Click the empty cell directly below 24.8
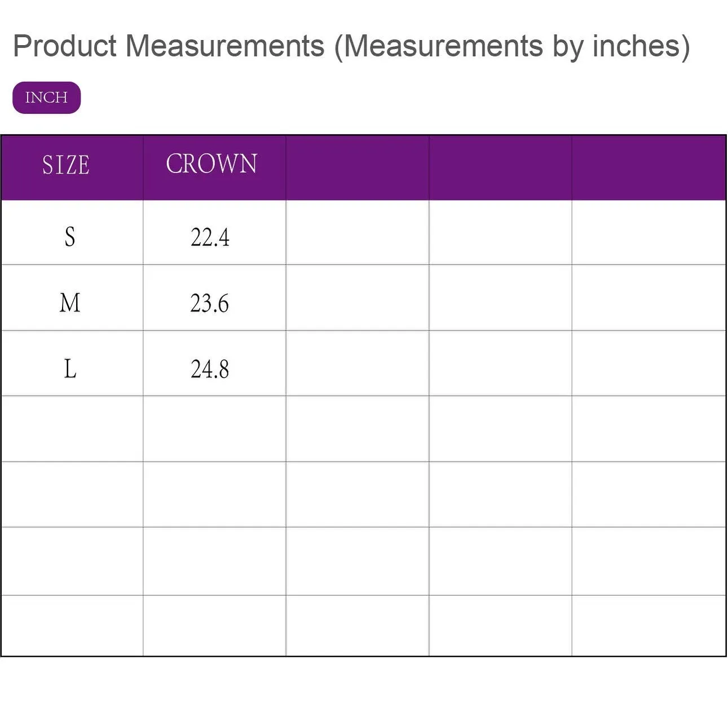Screen dimensions: 728x728 214,429
